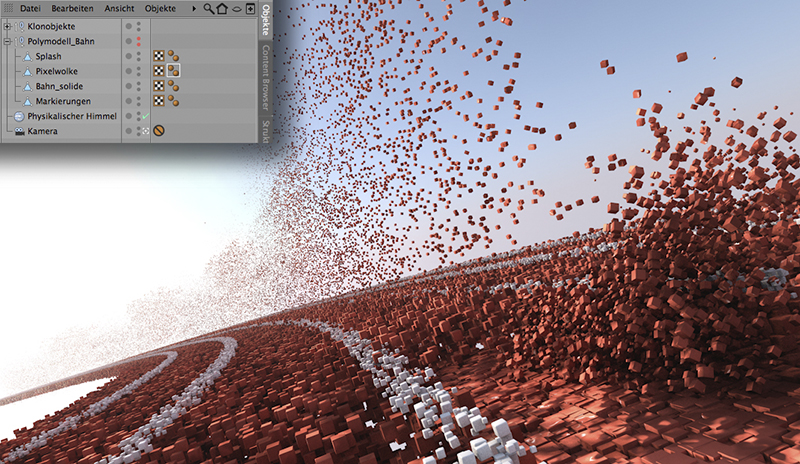Collapse the Polymodell_Bahn group
Viewport: 800px width, 464px height.
click(x=7, y=41)
